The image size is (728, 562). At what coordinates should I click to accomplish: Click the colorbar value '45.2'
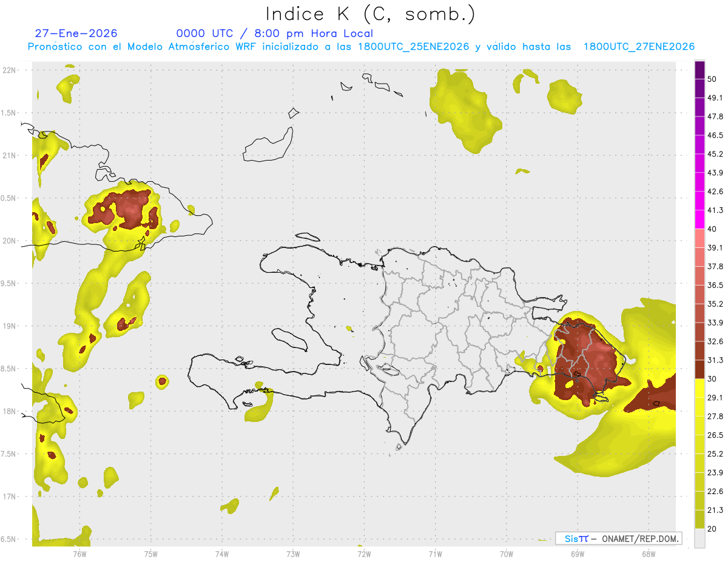pos(715,154)
